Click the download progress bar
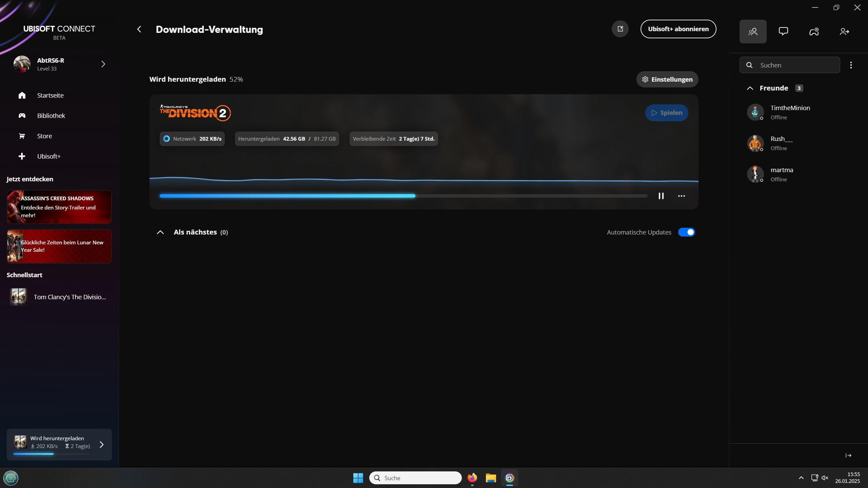868x488 pixels. point(403,196)
